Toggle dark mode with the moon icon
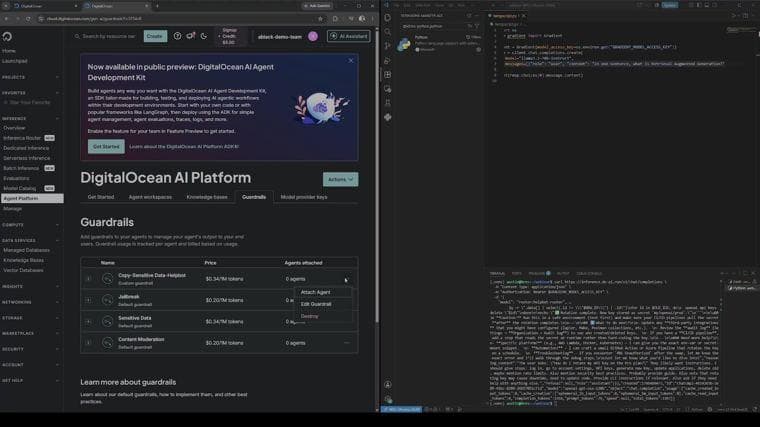Screen dimensions: 760x427 (204, 36)
